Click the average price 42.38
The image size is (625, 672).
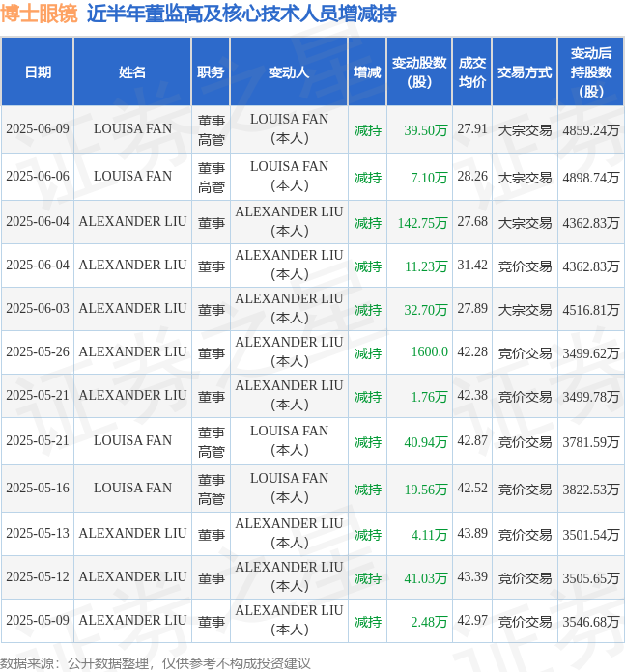pyautogui.click(x=472, y=395)
